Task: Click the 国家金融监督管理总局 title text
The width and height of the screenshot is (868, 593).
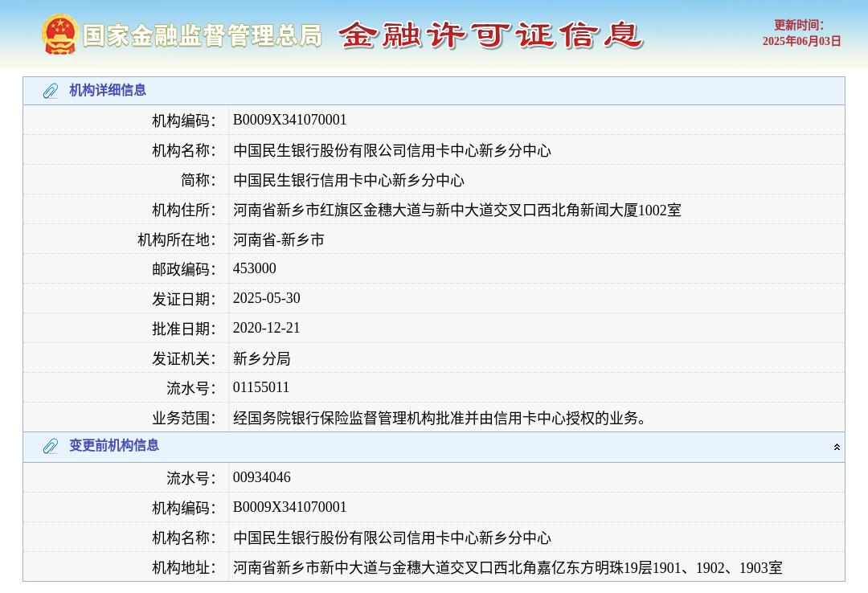Action: point(203,35)
